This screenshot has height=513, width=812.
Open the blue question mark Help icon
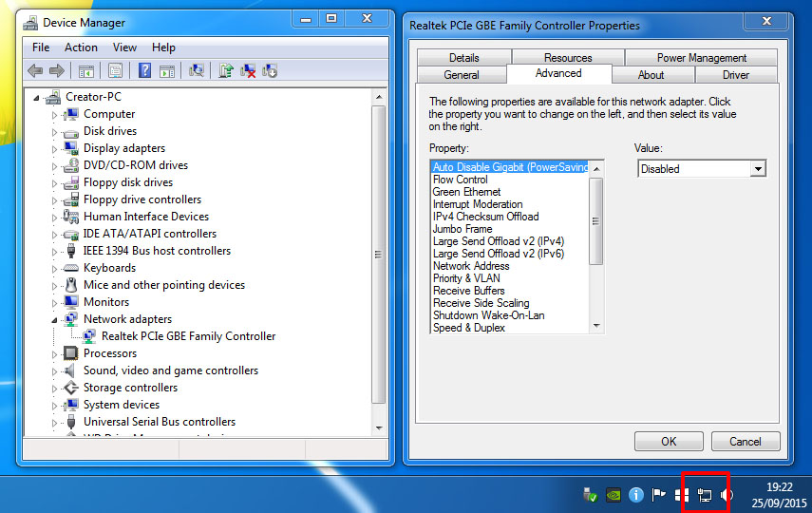click(x=144, y=70)
